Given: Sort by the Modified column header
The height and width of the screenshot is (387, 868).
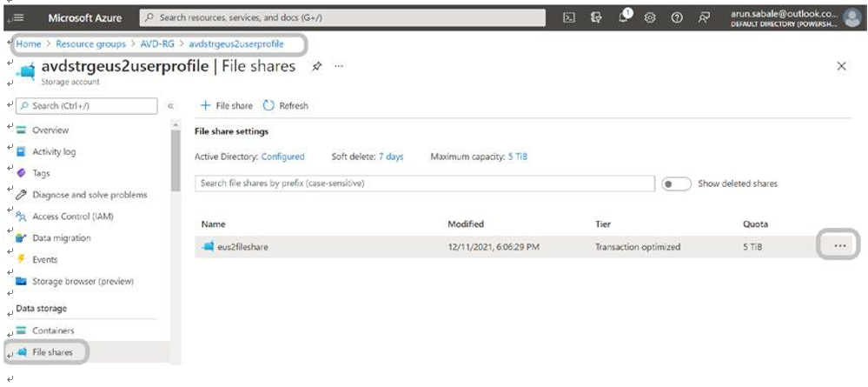Looking at the screenshot, I should click(466, 224).
